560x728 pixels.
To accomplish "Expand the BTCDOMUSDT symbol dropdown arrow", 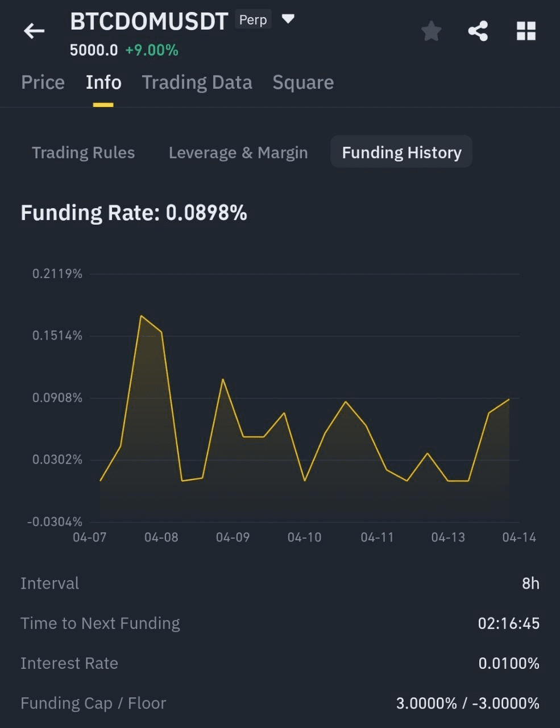I will point(288,19).
